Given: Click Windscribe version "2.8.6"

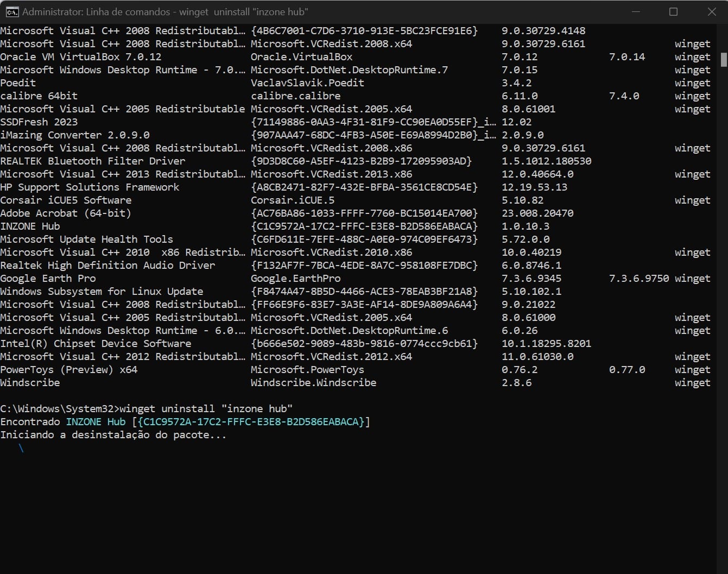Looking at the screenshot, I should [517, 382].
